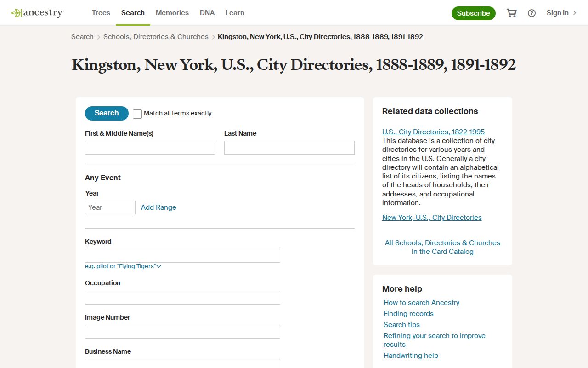
Task: Click the green Subscribe button
Action: (474, 13)
